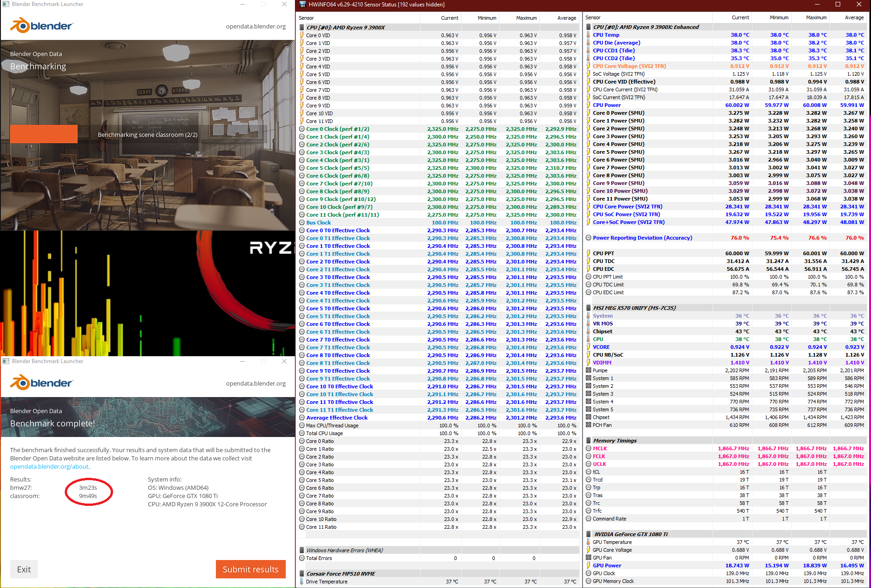Select the Core 0 VID row
This screenshot has width=871, height=588.
(438, 35)
